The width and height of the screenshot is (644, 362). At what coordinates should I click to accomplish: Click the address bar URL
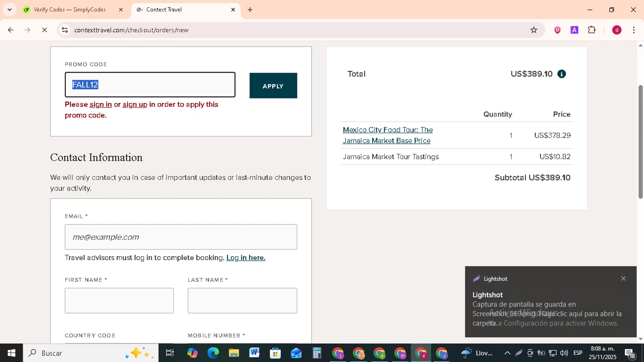coord(131,30)
